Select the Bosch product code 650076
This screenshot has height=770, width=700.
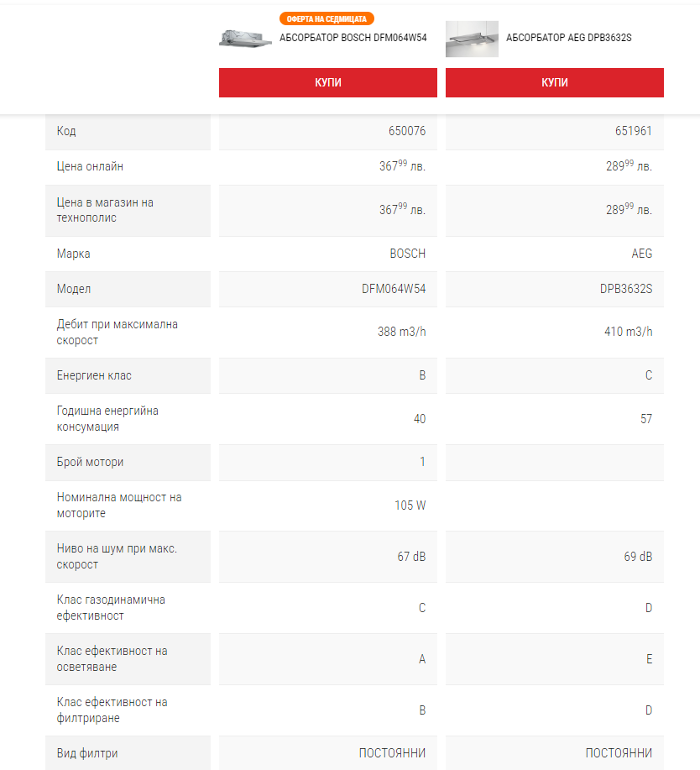tap(407, 131)
